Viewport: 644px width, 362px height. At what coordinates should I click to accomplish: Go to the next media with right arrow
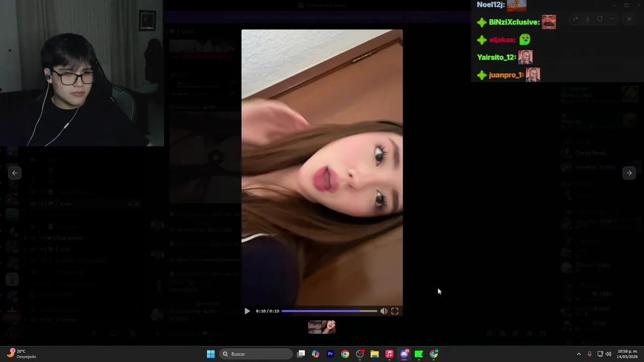(x=629, y=173)
